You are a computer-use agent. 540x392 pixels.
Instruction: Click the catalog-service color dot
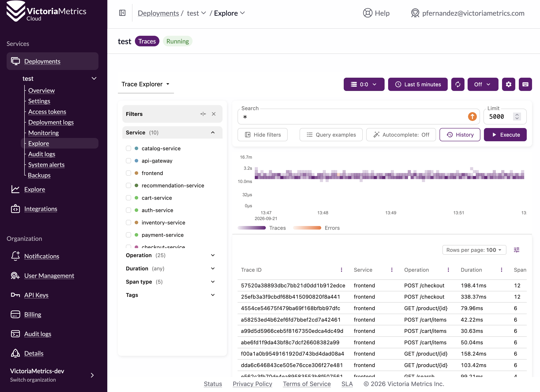[x=136, y=148]
